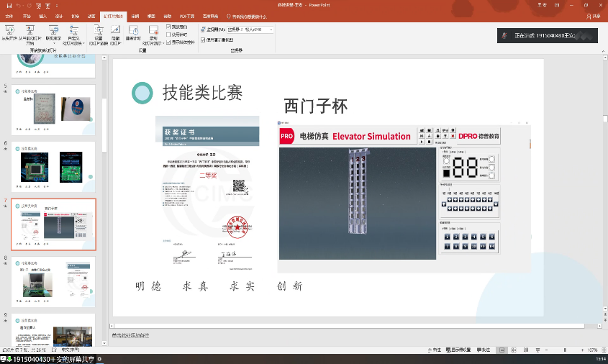Click the 共享 (Share) button
Image resolution: width=608 pixels, height=364 pixels.
[594, 17]
